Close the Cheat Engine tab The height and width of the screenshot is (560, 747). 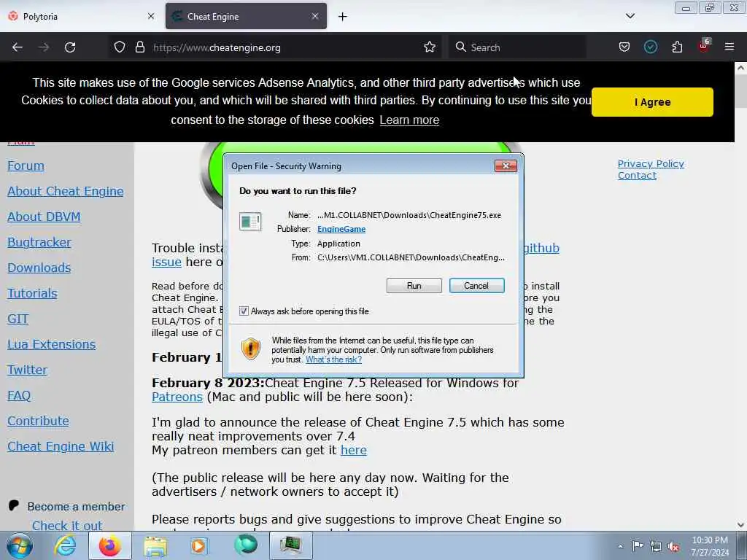point(315,16)
